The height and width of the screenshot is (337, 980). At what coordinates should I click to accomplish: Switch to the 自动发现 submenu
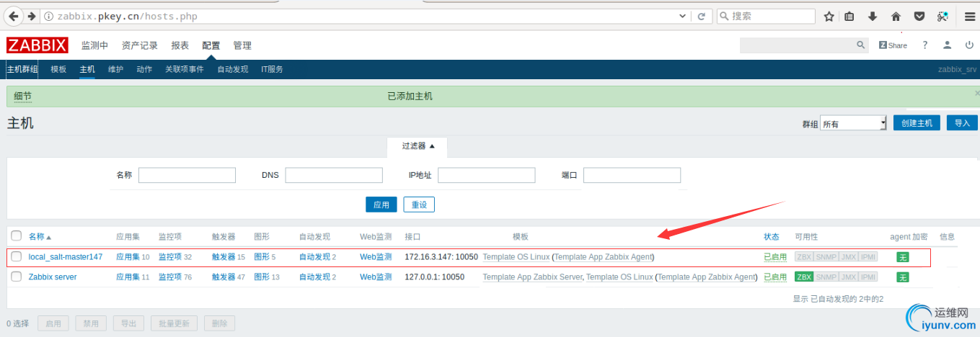tap(233, 69)
